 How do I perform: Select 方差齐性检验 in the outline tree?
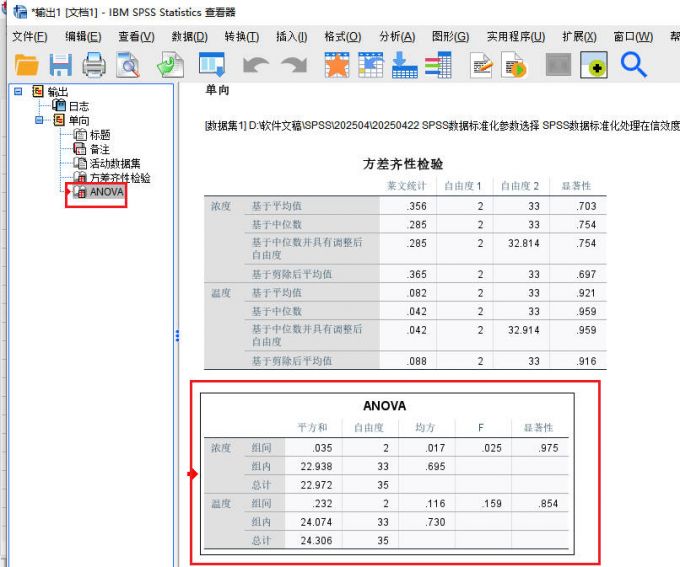(120, 177)
